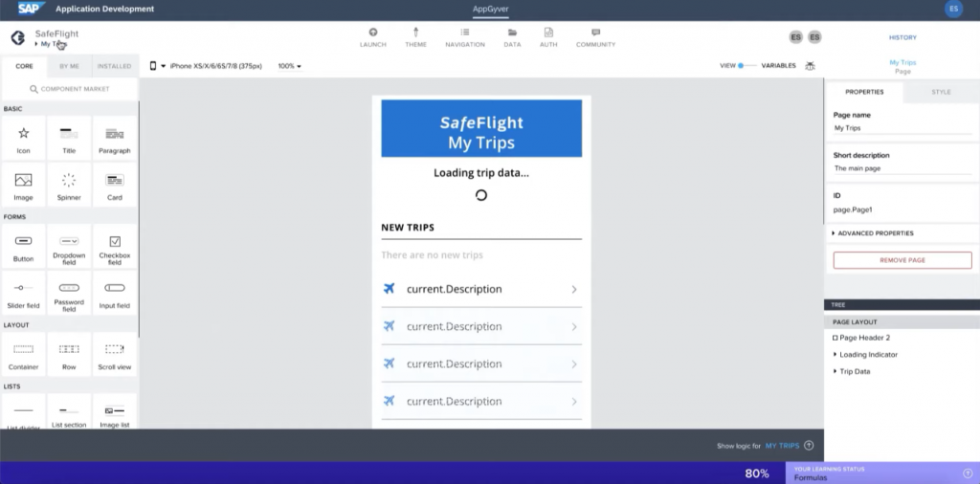Open the Community link
Viewport: 980px width, 484px height.
click(x=595, y=37)
